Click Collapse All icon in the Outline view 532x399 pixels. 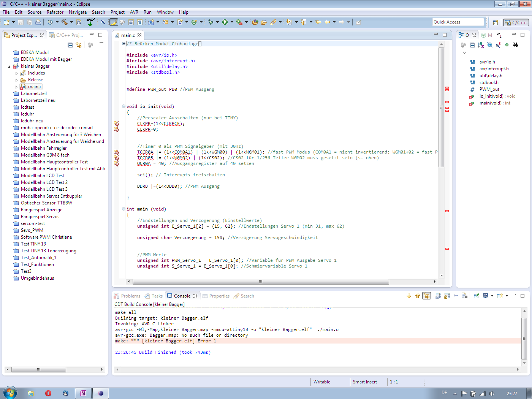click(x=472, y=45)
